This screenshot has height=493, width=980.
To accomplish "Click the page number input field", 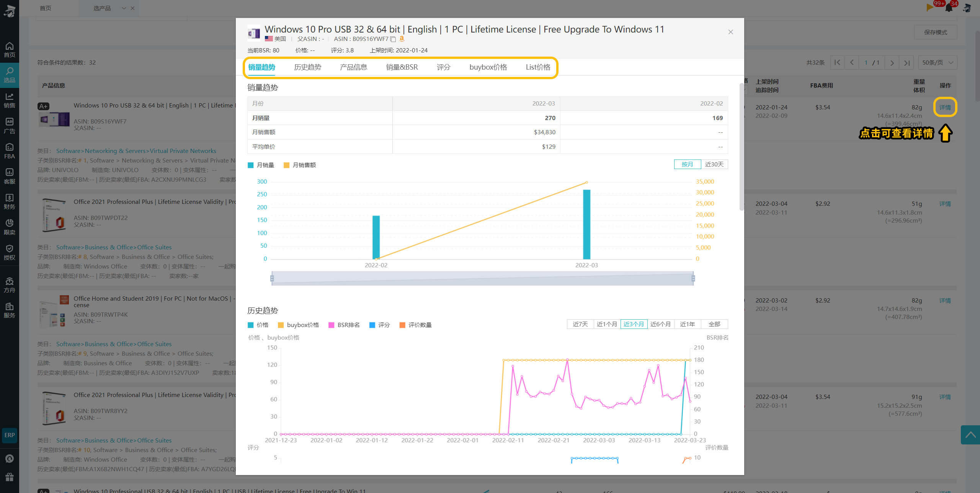I will [866, 62].
